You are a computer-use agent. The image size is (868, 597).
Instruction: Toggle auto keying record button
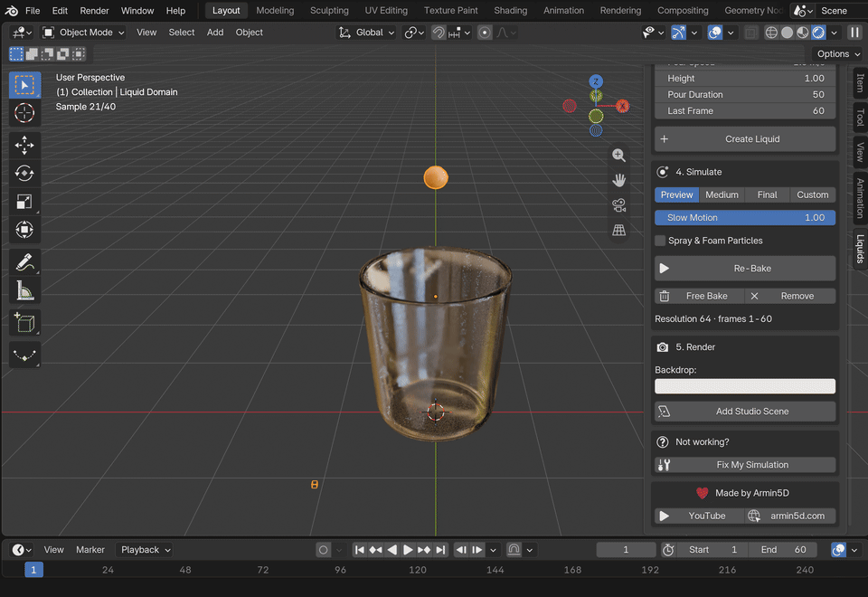(324, 550)
